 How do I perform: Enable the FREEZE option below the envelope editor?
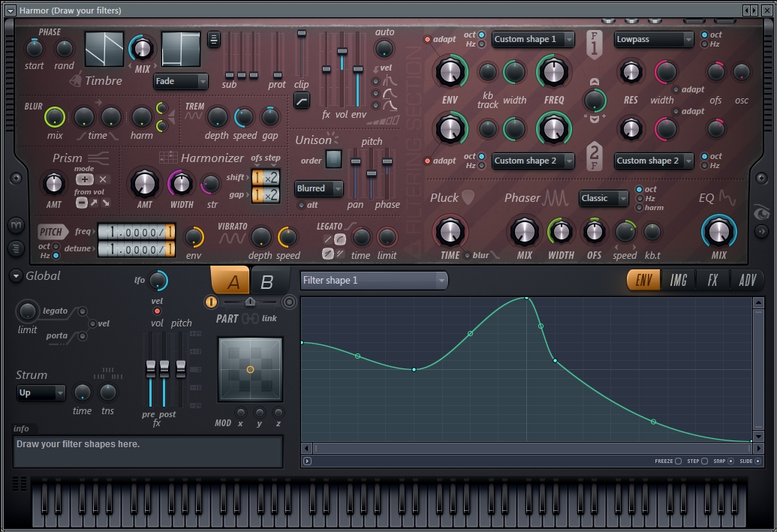677,461
